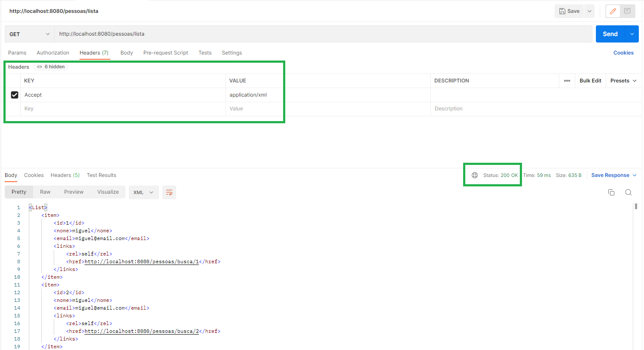Toggle line wrapping in response viewer

(169, 192)
